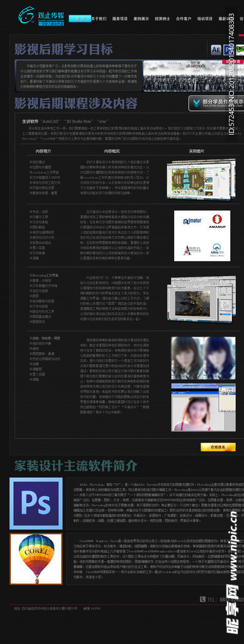Open 合作客户 menu item

tap(184, 18)
